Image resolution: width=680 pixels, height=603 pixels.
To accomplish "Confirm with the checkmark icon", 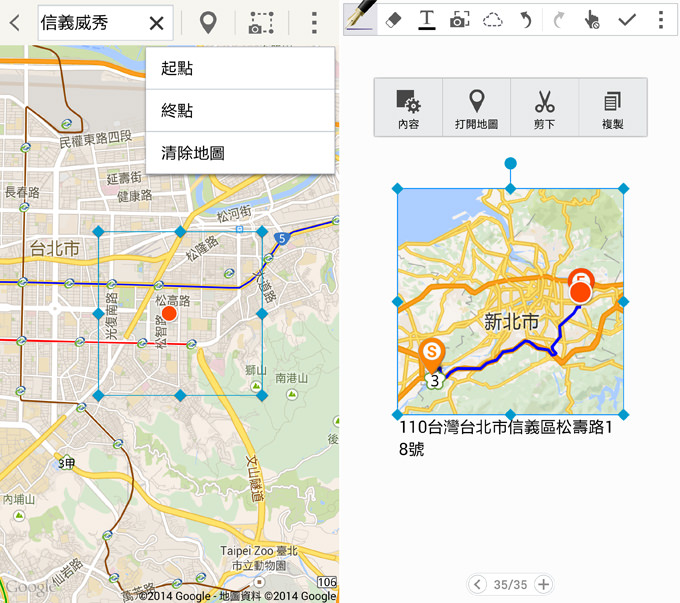I will pyautogui.click(x=627, y=20).
